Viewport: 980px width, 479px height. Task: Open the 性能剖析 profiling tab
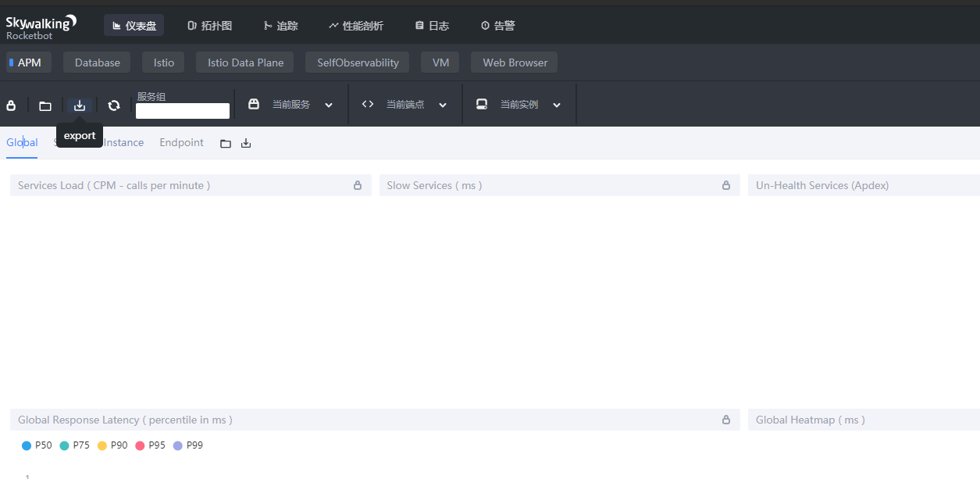click(x=356, y=26)
